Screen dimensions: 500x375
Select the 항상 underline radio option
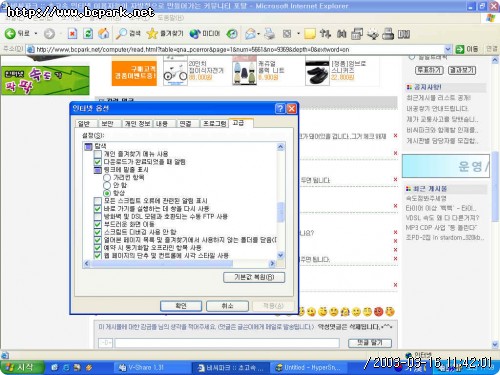[107, 193]
